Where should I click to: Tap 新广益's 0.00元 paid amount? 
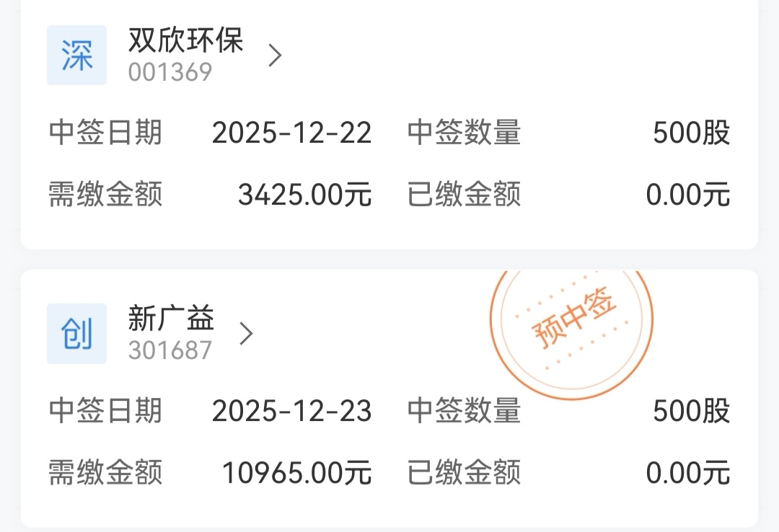point(687,474)
